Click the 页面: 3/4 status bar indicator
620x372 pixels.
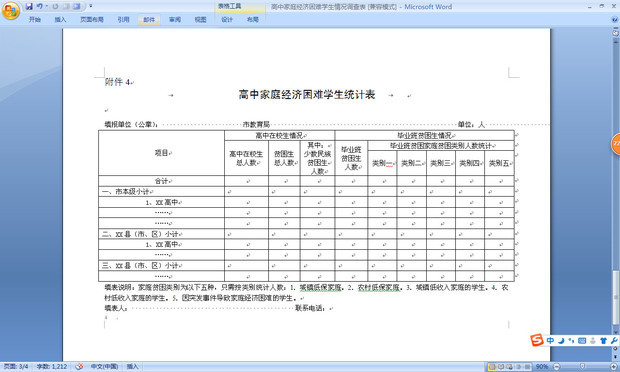tap(16, 367)
